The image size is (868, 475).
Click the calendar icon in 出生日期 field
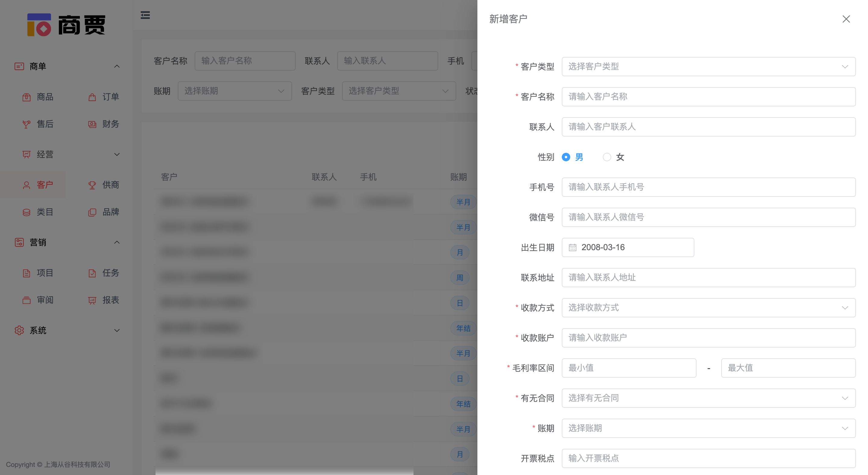573,247
